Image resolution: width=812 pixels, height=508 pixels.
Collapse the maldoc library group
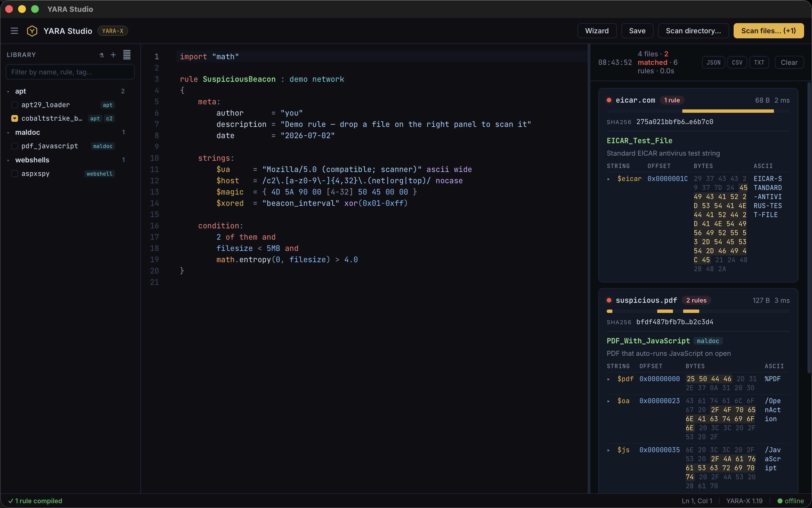click(x=8, y=133)
